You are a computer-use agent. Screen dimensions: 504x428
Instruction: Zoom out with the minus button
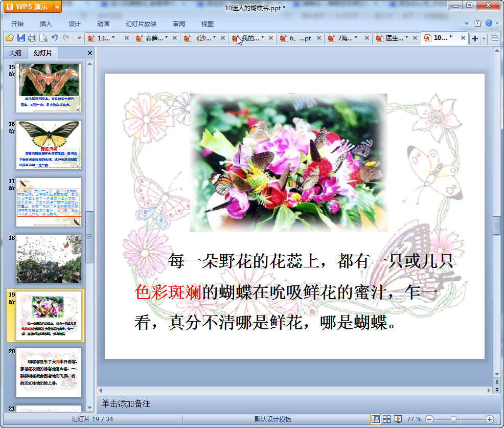(429, 419)
